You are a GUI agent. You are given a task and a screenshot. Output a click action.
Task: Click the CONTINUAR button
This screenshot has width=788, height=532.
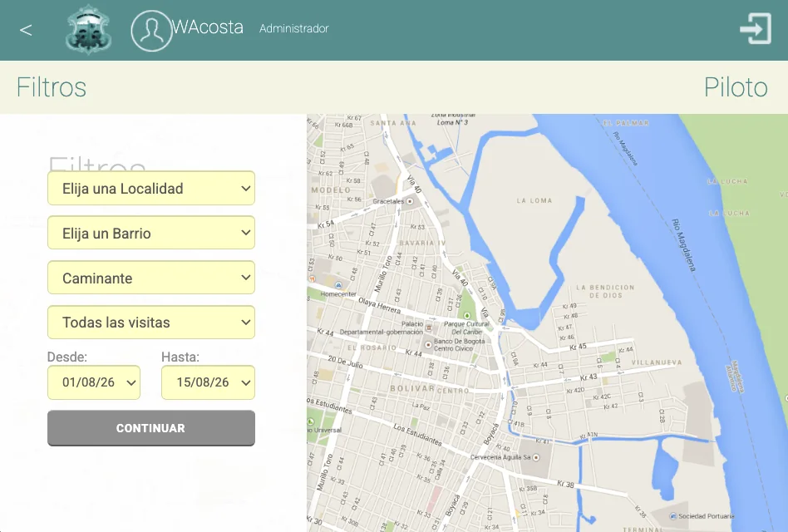point(151,428)
